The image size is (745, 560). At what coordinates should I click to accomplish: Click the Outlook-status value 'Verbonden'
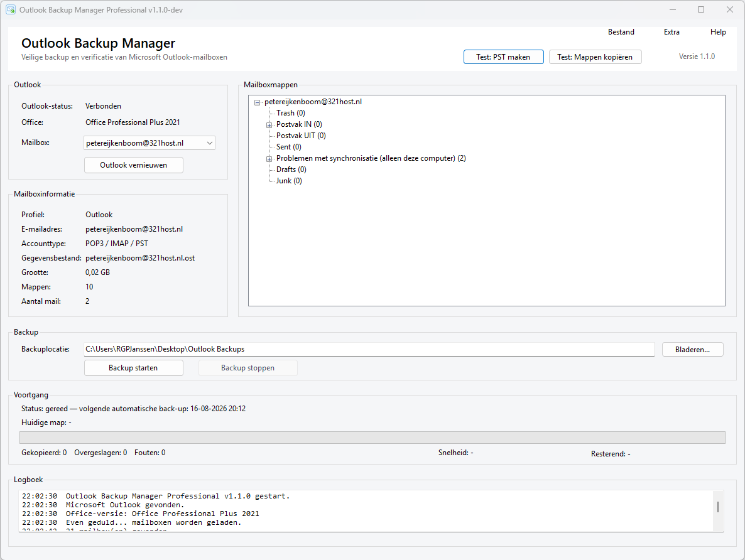click(103, 106)
